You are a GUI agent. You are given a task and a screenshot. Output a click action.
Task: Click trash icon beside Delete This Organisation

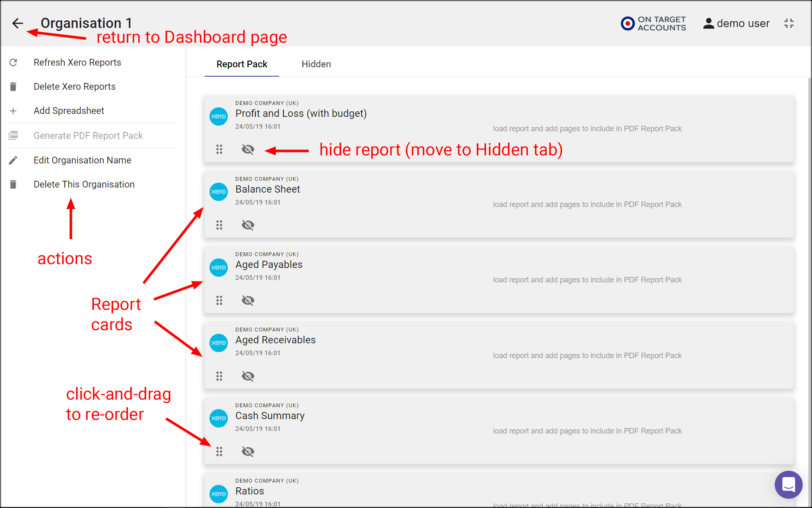coord(13,184)
